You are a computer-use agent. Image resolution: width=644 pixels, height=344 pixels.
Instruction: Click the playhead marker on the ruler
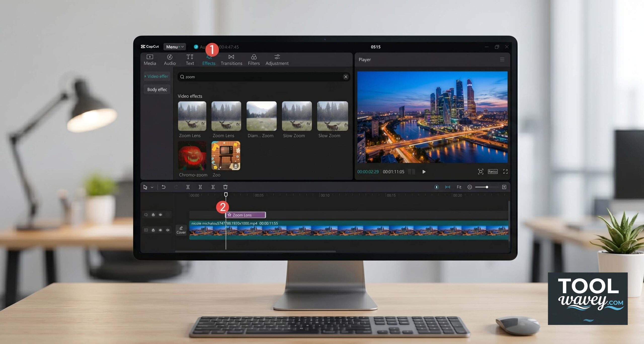click(226, 194)
